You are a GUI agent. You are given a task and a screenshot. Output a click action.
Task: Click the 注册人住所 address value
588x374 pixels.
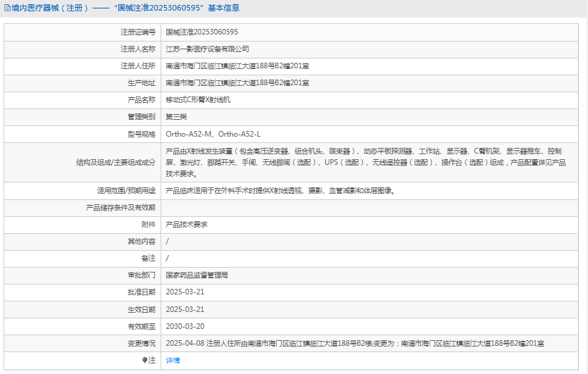point(237,66)
